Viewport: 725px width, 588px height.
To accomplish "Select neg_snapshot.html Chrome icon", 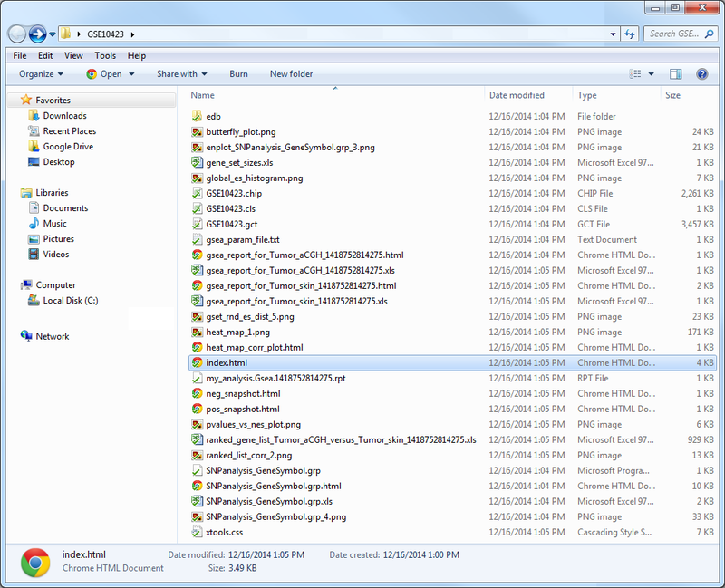I will pyautogui.click(x=197, y=393).
